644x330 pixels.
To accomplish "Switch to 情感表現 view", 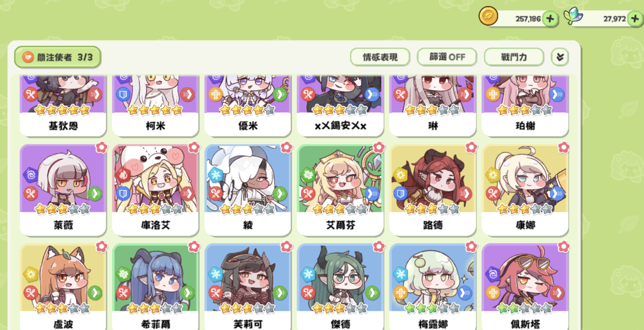I will pyautogui.click(x=380, y=57).
